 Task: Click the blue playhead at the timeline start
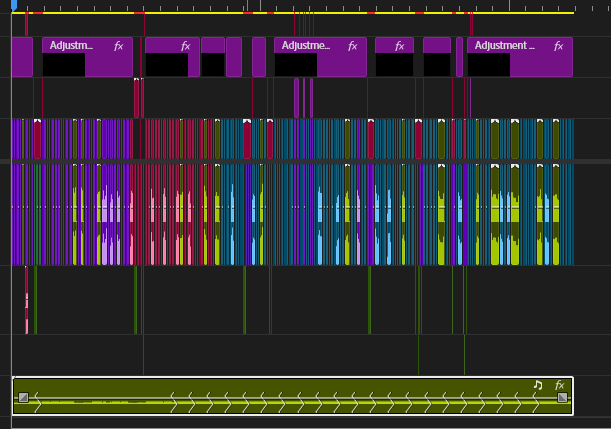coord(14,5)
